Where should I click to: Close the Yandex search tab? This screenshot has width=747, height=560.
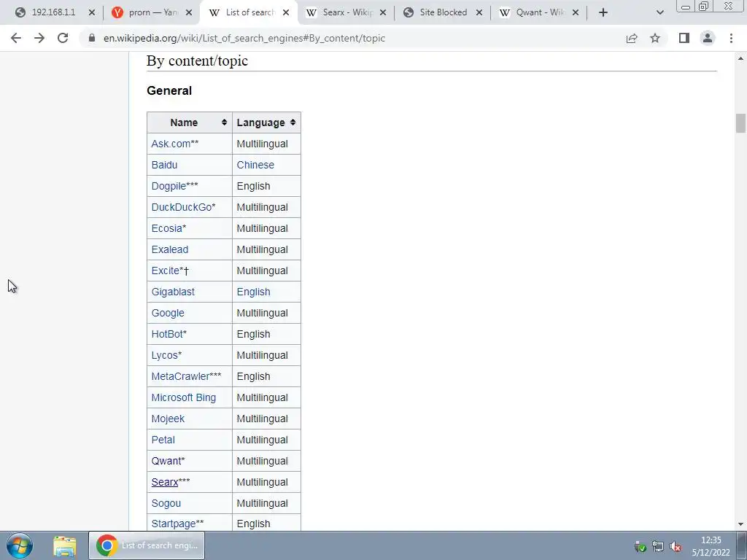click(189, 12)
